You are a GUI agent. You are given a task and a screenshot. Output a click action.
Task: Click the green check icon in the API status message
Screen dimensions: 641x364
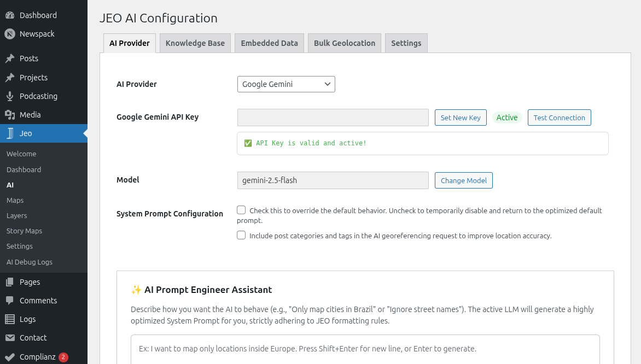coord(248,143)
